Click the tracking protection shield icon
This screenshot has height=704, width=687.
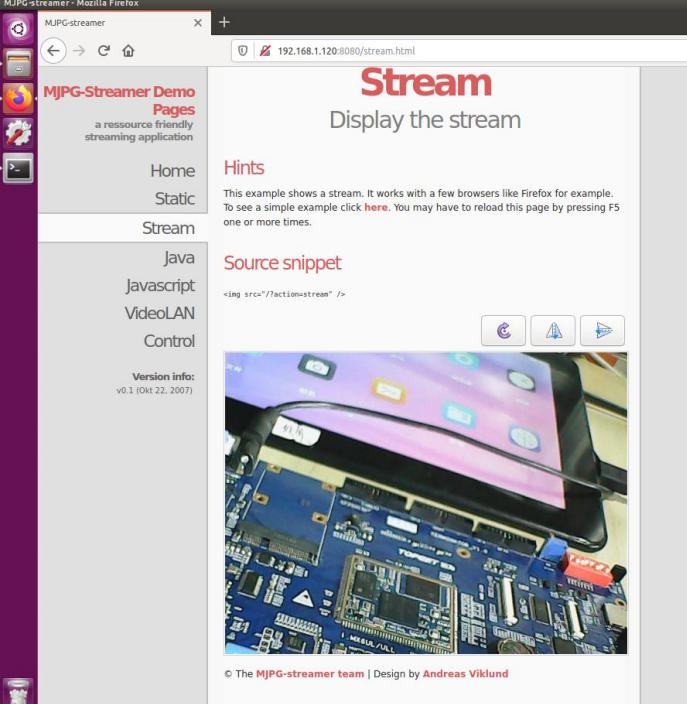click(x=242, y=51)
